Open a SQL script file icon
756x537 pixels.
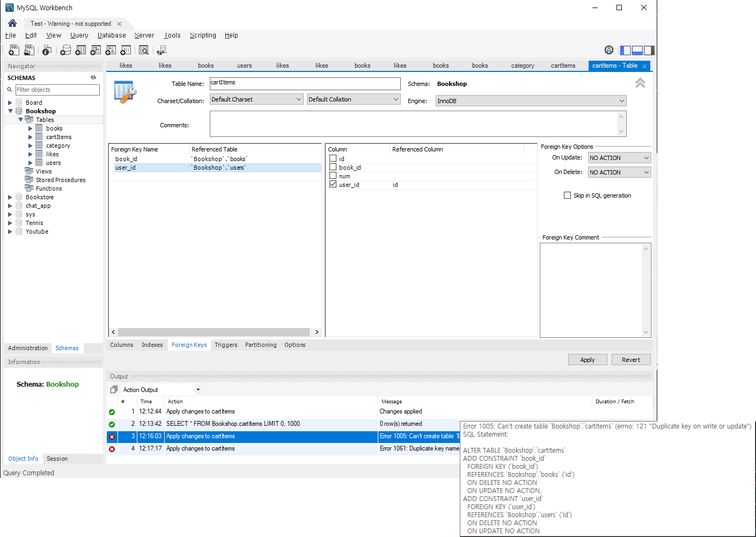[x=29, y=50]
